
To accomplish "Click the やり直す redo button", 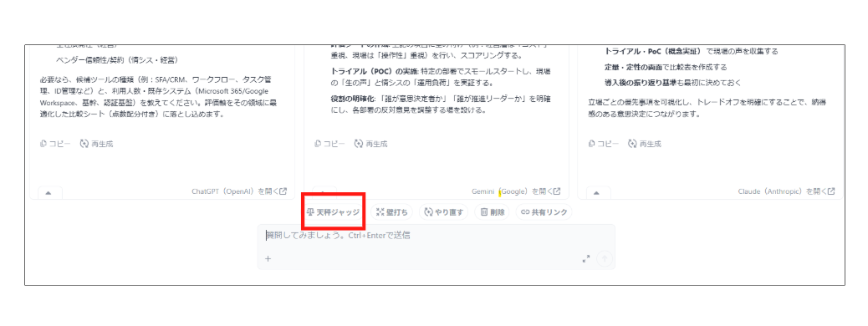I will (x=444, y=212).
